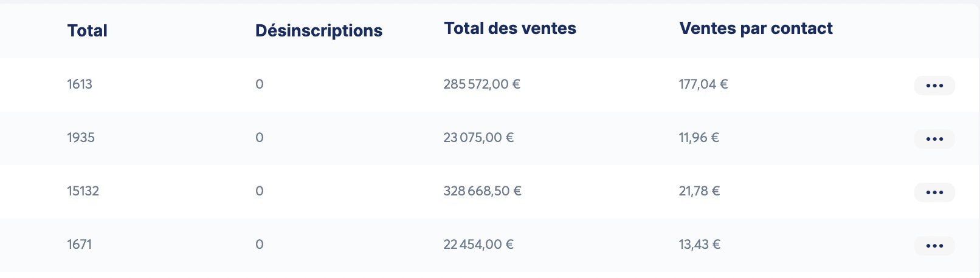Open three-dot menu for row with total 1935
980x278 pixels.
coord(934,139)
